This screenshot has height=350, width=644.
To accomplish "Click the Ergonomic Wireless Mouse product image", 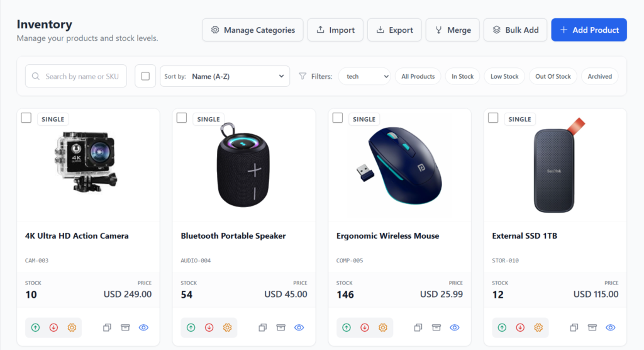I will [399, 167].
